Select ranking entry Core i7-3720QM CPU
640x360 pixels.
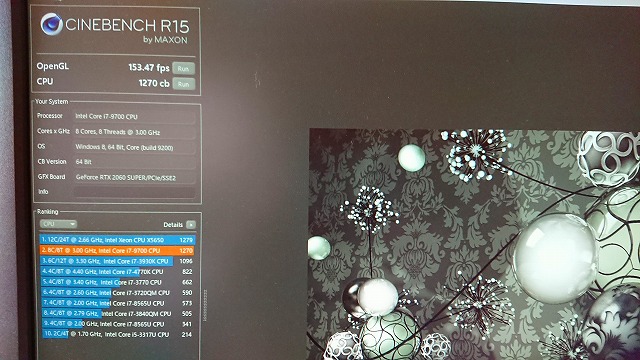point(117,293)
